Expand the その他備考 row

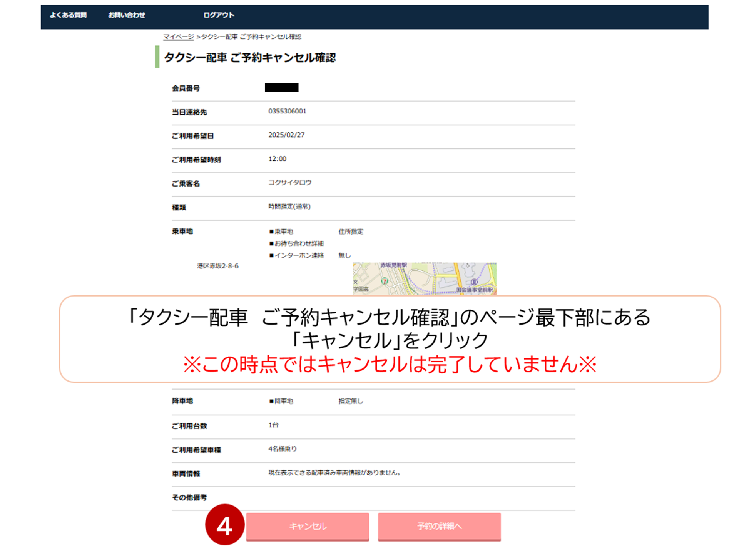tap(189, 497)
